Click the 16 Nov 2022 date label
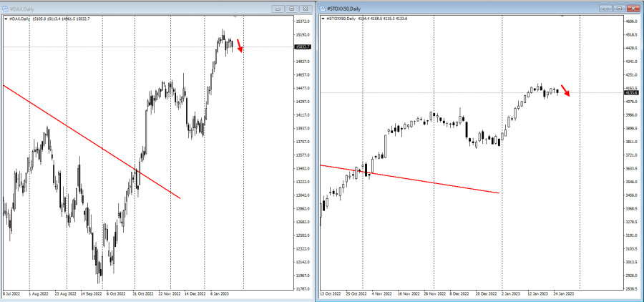Viewport: 644px width, 302px height. pyautogui.click(x=409, y=294)
